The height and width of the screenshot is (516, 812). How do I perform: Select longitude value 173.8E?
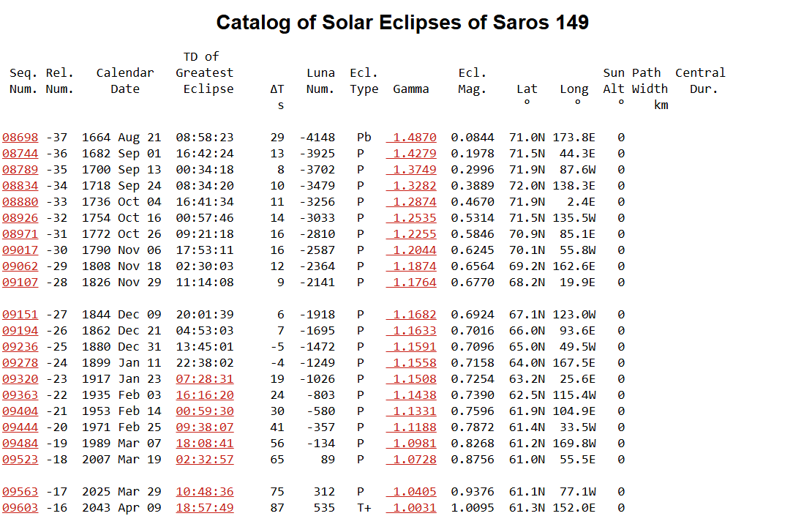tap(574, 138)
